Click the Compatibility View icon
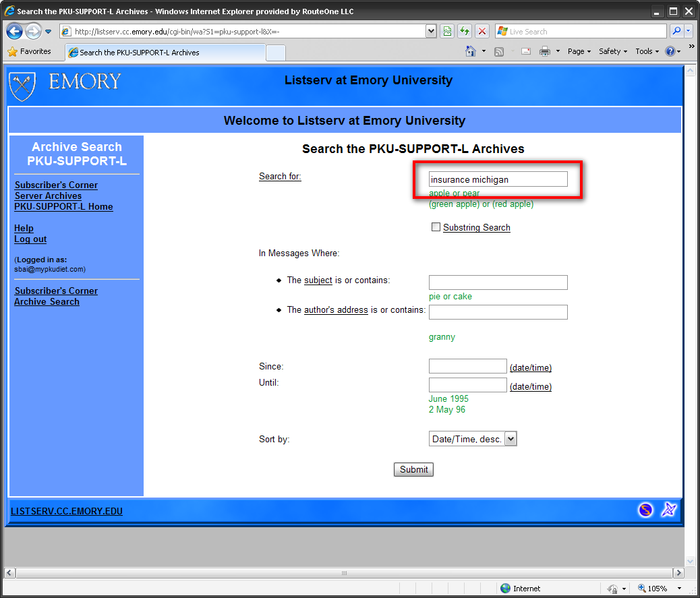 point(447,31)
